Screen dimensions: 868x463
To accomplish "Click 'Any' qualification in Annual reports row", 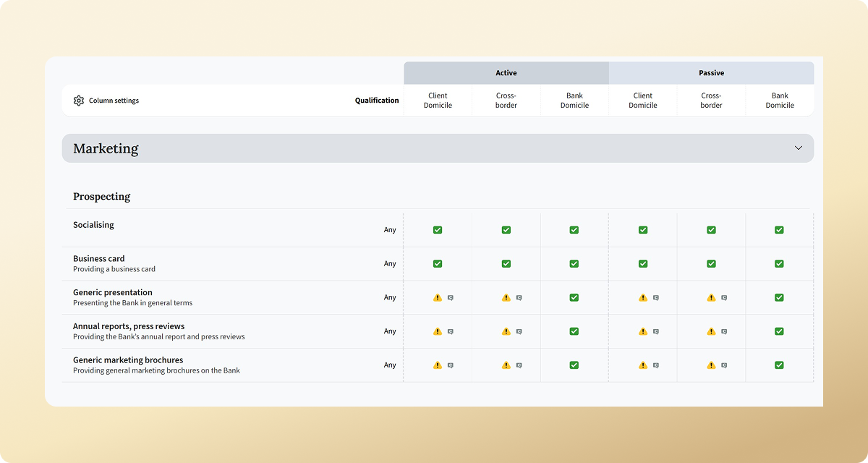I will coord(390,331).
